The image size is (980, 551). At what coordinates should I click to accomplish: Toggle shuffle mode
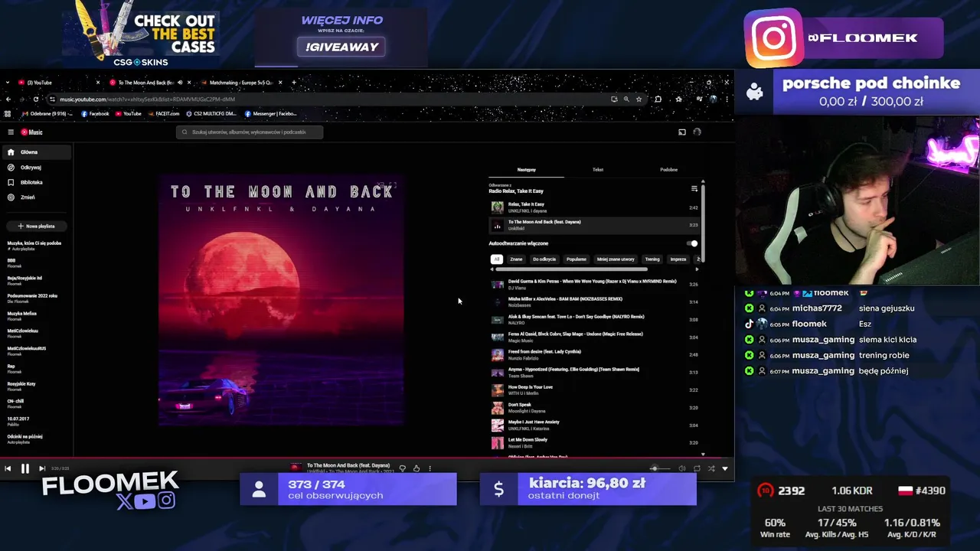(x=711, y=468)
